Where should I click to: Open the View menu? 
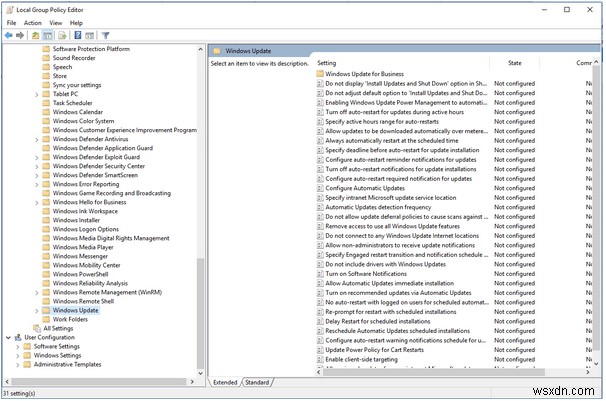click(x=58, y=22)
